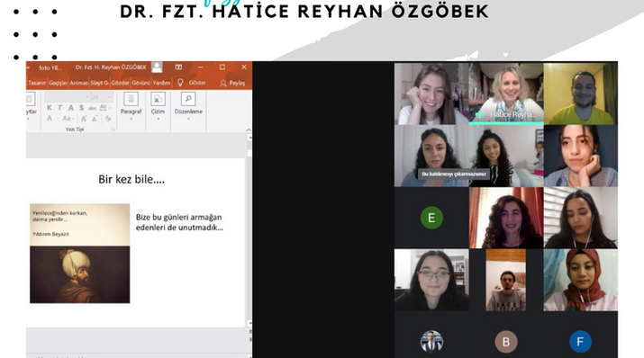Click 'Bu katılımcıyı çıkarmazsınız' tooltip

(x=453, y=174)
